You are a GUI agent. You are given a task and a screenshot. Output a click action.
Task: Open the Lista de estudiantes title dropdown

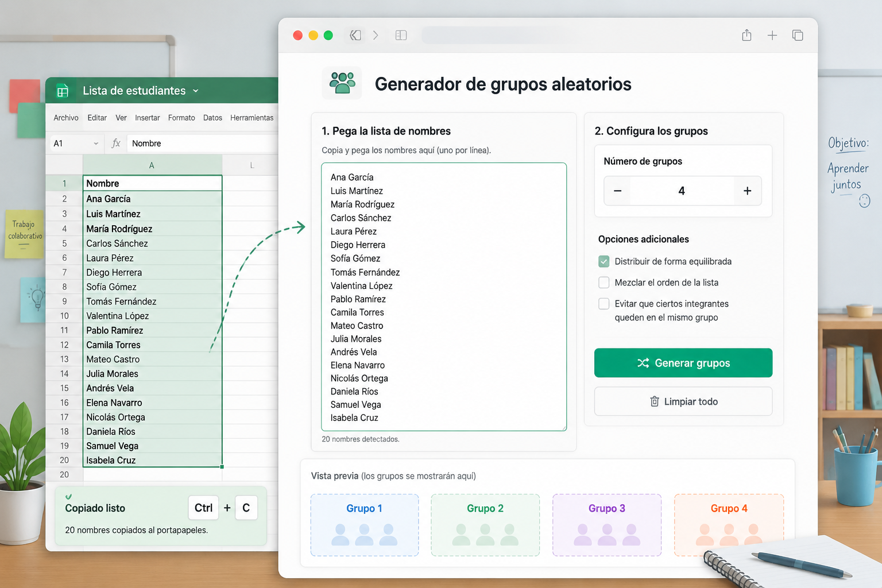tap(195, 91)
